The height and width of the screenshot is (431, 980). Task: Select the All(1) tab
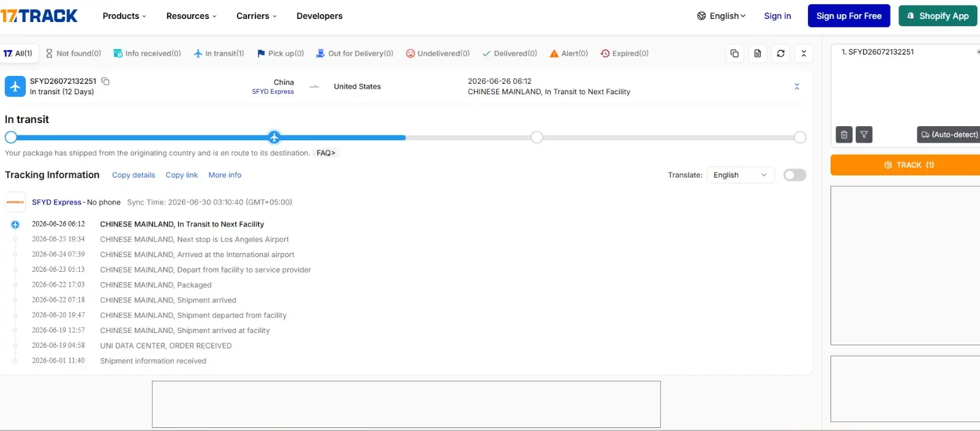19,53
